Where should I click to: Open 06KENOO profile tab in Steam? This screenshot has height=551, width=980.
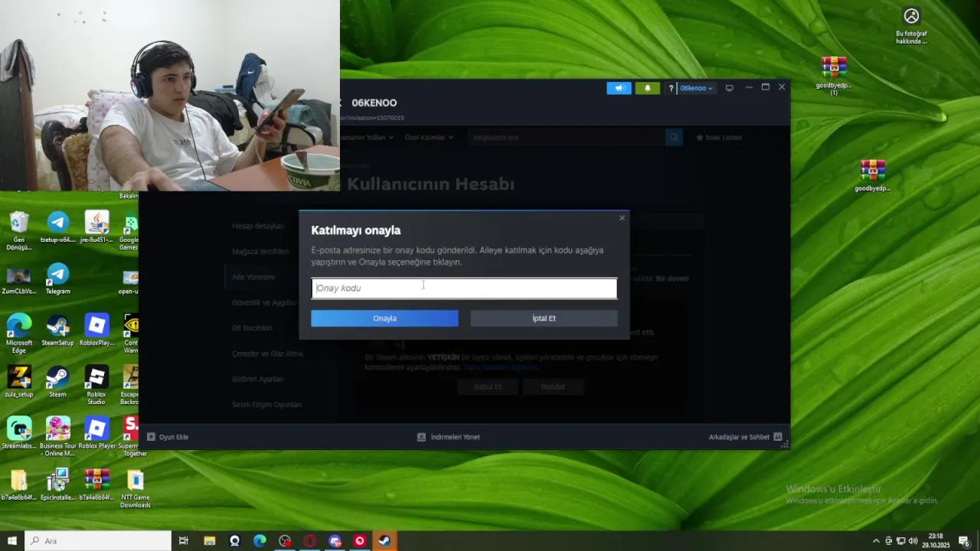[374, 103]
